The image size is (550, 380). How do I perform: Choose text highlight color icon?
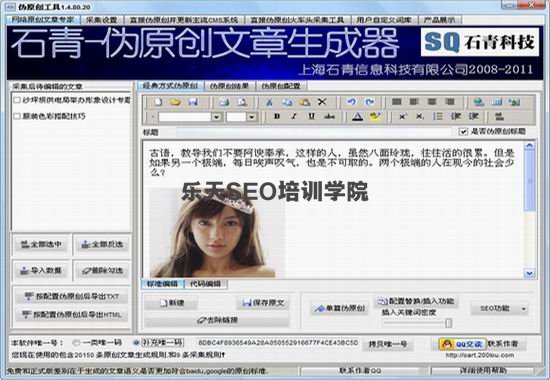(375, 116)
